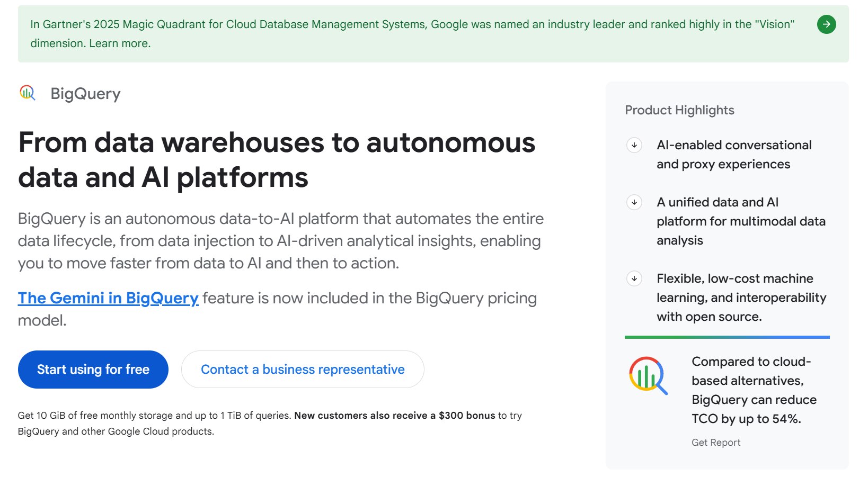Click the down-arrow icon beside unified data and AI platform
Screen dimensions: 868x495
click(633, 202)
